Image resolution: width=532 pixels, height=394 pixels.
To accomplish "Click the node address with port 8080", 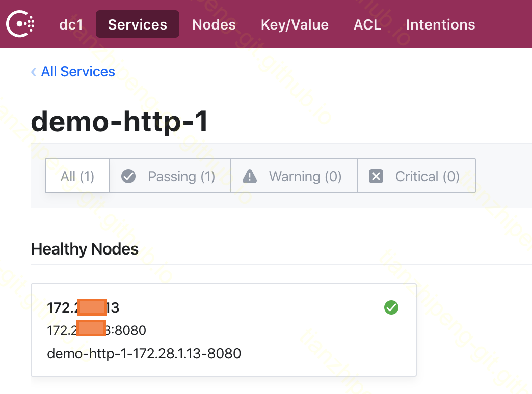I will 96,330.
